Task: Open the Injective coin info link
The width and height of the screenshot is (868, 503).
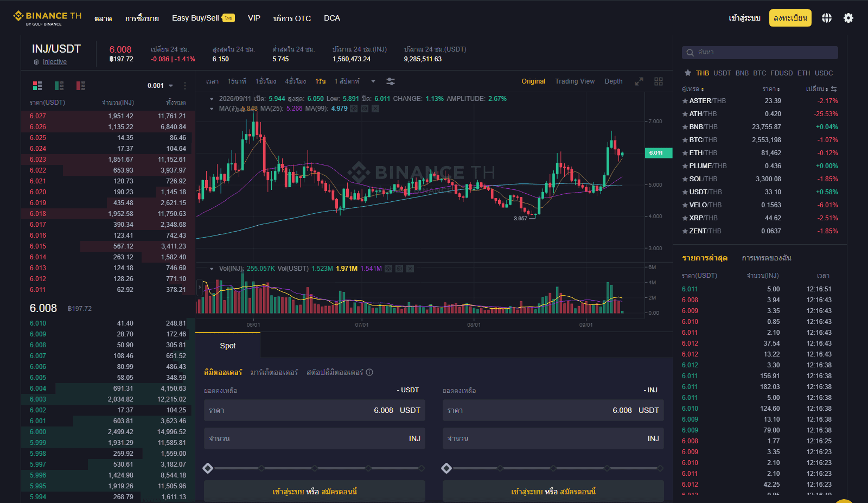Action: (x=55, y=62)
